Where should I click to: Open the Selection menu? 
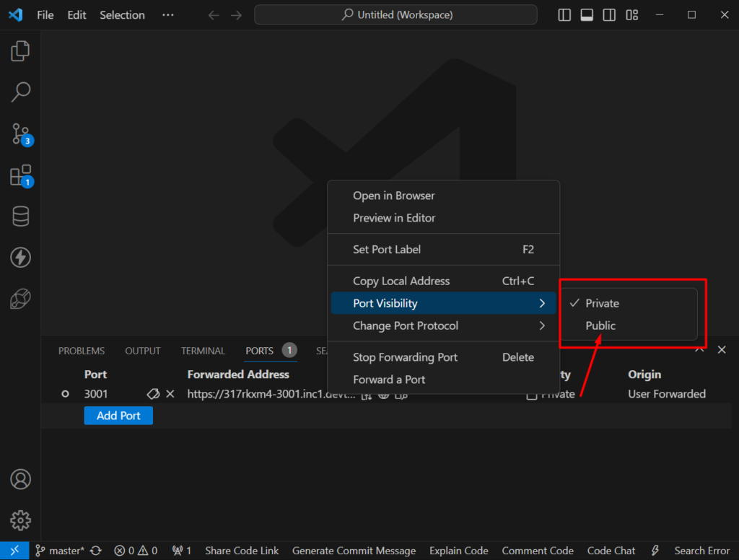[122, 15]
